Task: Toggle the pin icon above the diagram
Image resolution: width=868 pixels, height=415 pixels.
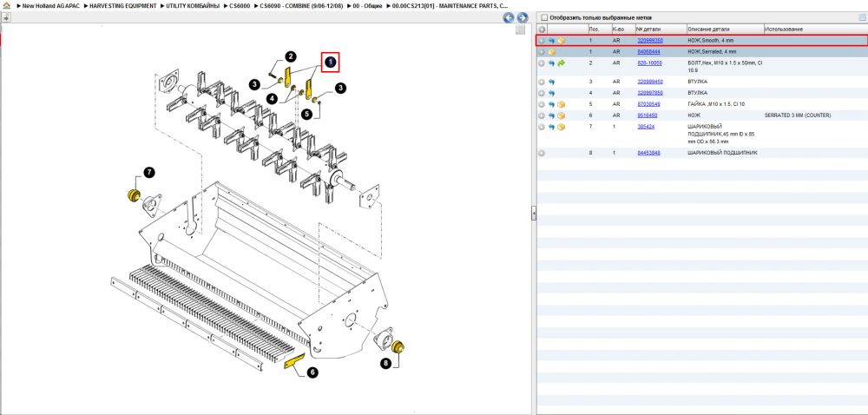Action: pyautogui.click(x=5, y=17)
